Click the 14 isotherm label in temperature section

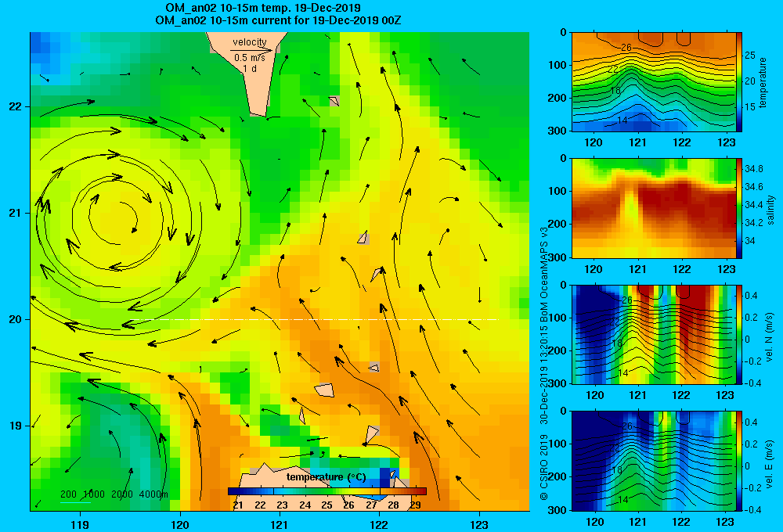click(x=622, y=120)
